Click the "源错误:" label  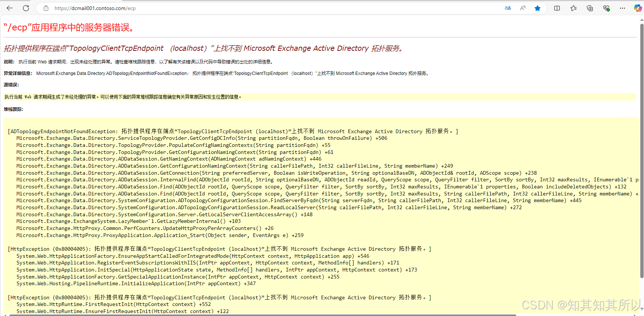11,85
